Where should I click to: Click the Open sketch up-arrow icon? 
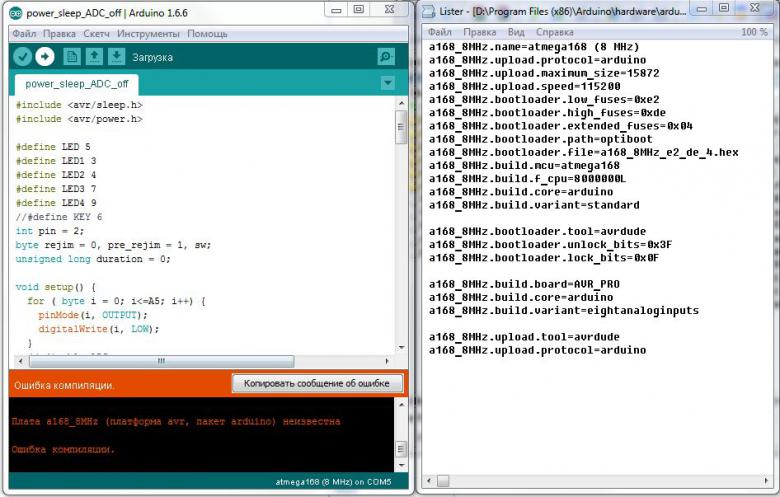click(x=94, y=57)
